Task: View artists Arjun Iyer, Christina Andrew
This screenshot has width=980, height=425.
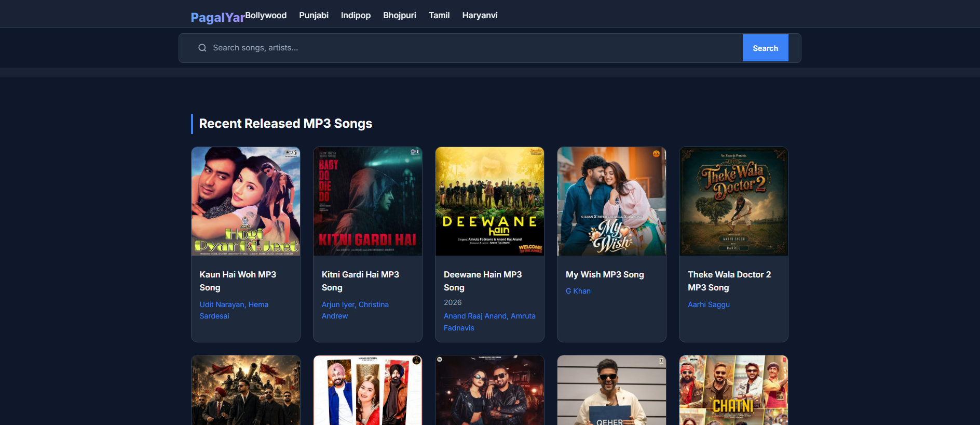Action: tap(355, 310)
